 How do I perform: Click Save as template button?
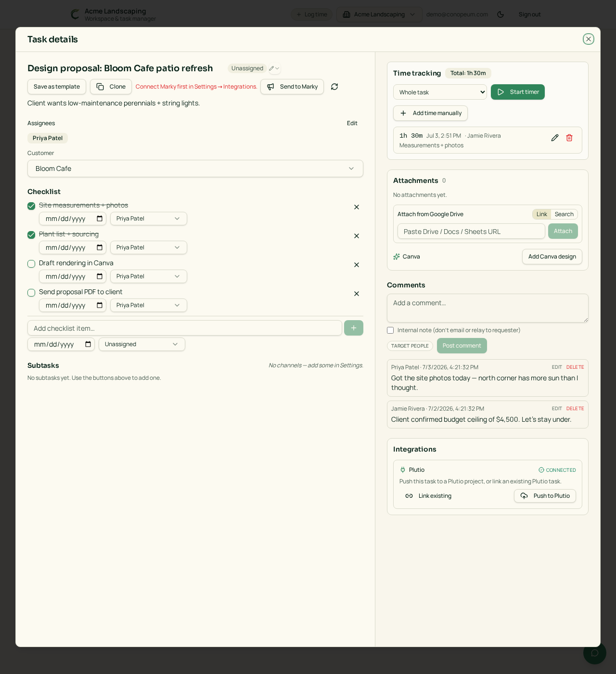(57, 87)
